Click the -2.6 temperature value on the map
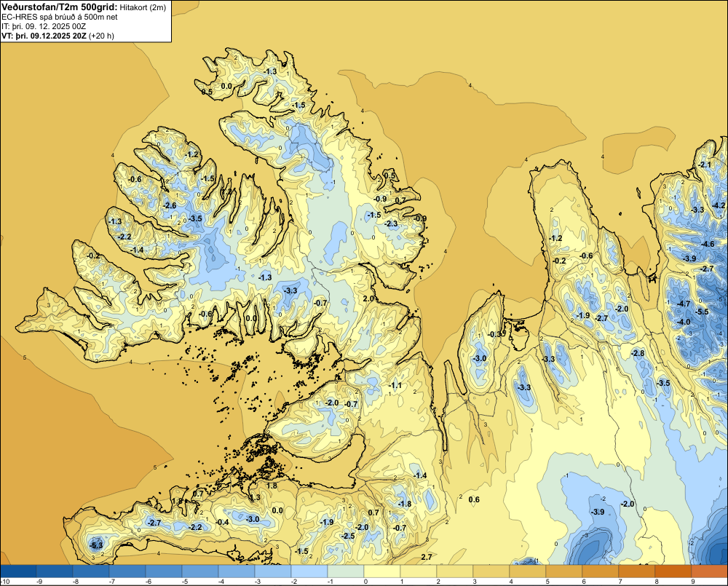The image size is (728, 586). 170,206
